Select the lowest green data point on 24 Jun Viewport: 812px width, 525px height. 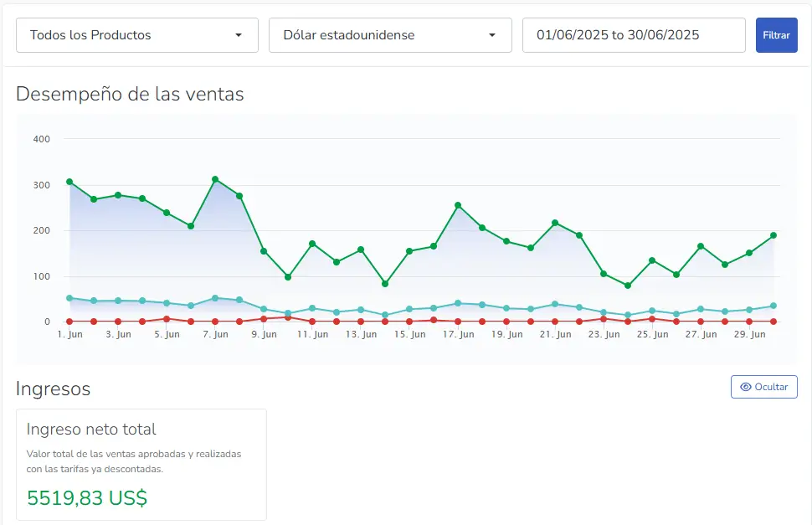pyautogui.click(x=628, y=286)
